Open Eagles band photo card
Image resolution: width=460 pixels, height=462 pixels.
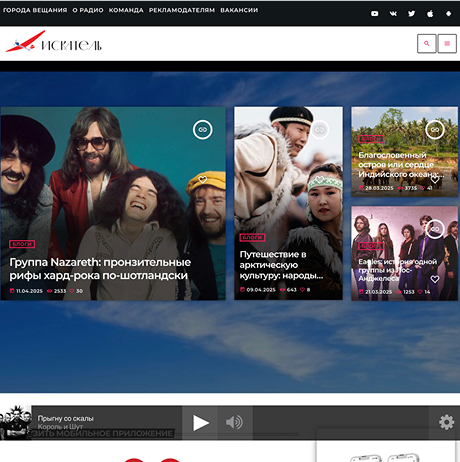tap(404, 253)
